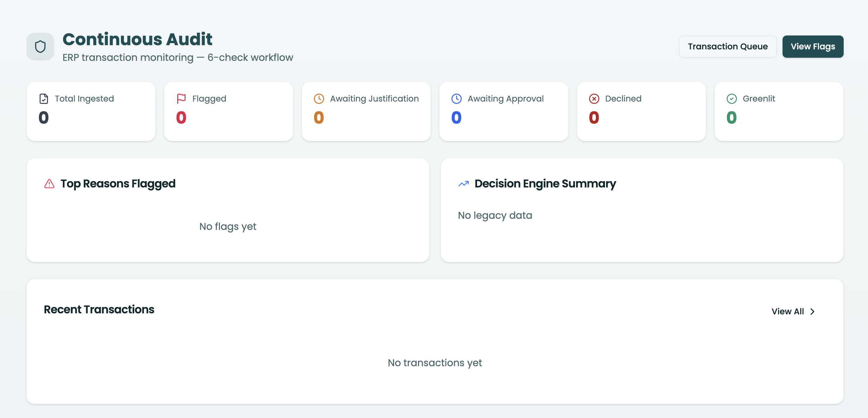Click the Total Ingested label
The width and height of the screenshot is (868, 418).
click(x=84, y=99)
